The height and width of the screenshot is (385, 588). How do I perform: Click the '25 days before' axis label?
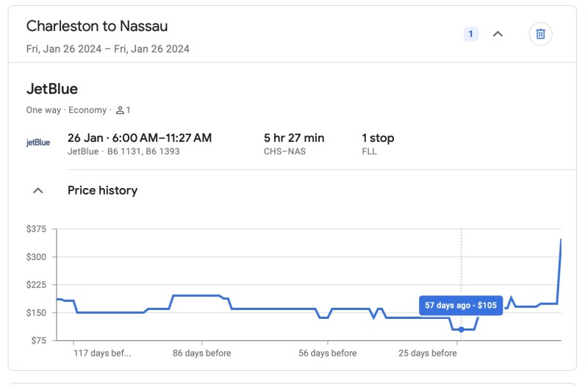point(428,353)
